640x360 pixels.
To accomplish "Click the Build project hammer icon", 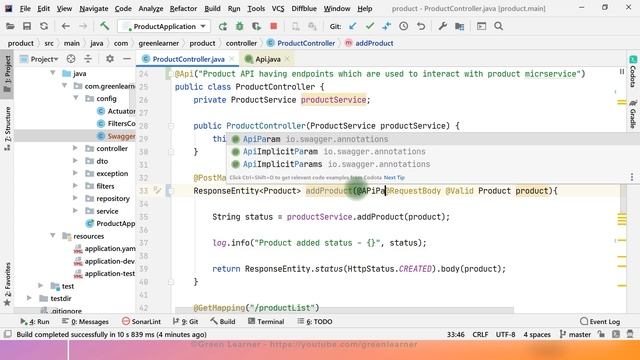I will [x=104, y=26].
